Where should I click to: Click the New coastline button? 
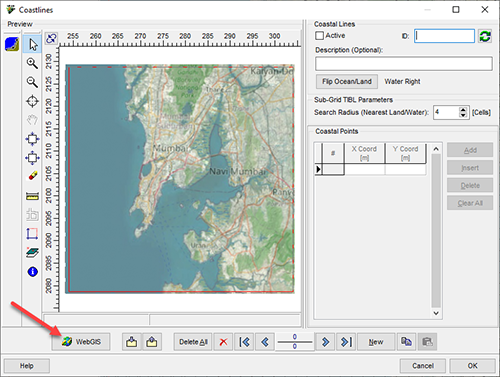[376, 342]
